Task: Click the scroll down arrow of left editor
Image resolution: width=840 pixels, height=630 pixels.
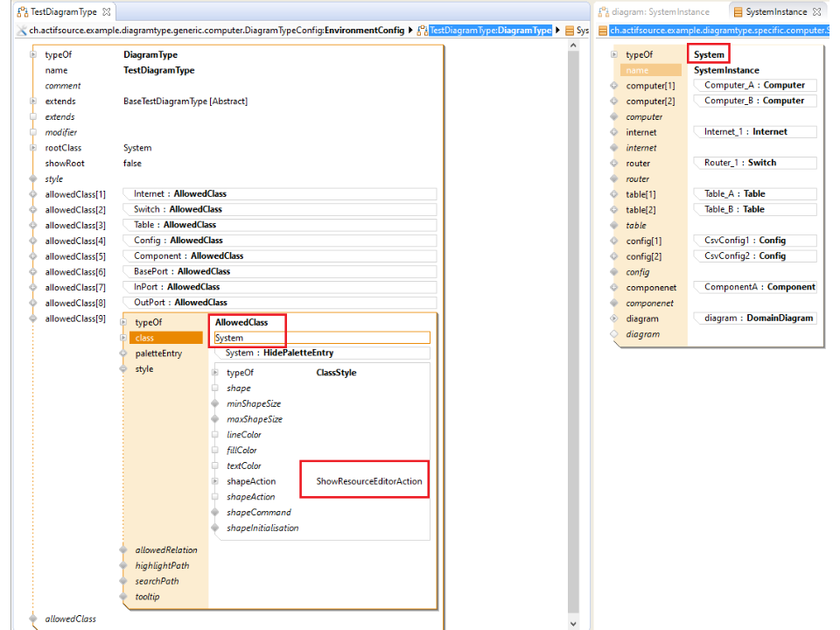Action: [574, 623]
